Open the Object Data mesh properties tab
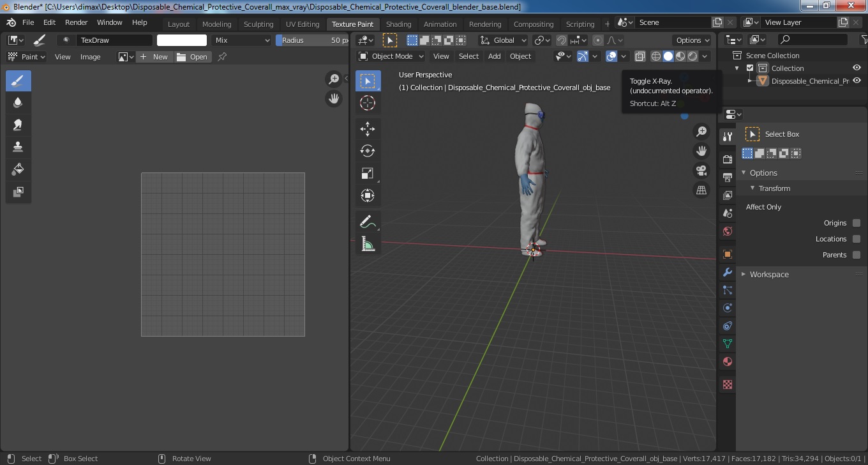Image resolution: width=868 pixels, height=465 pixels. coord(728,344)
